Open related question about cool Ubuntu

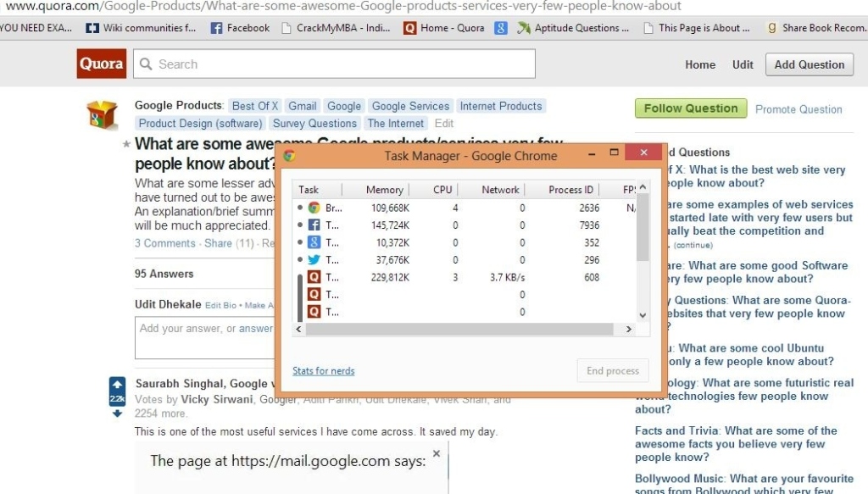pyautogui.click(x=749, y=354)
